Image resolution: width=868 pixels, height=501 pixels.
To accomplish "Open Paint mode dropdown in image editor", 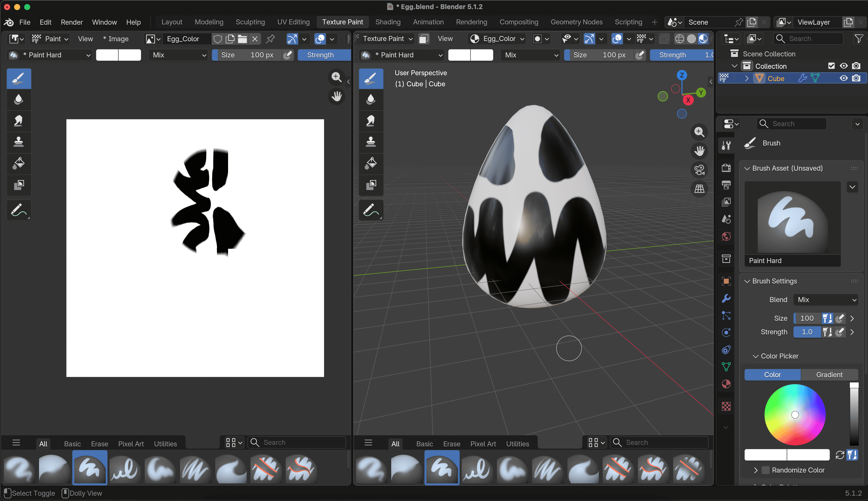I will point(50,39).
